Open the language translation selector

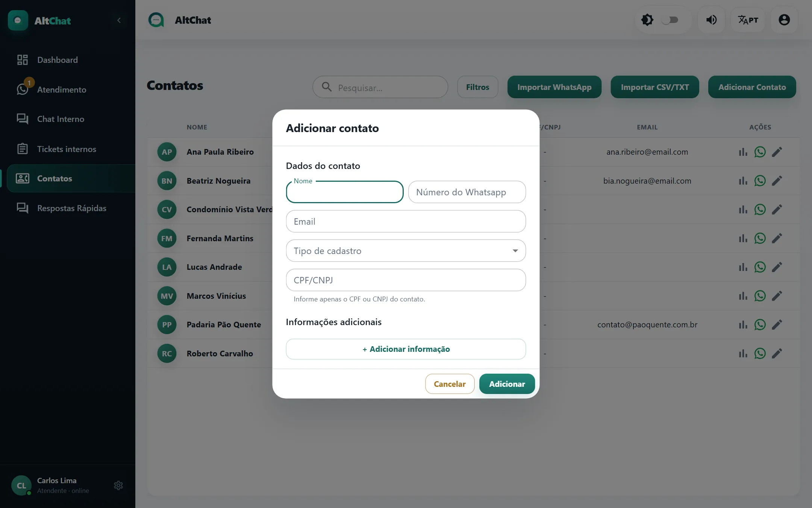tap(748, 20)
